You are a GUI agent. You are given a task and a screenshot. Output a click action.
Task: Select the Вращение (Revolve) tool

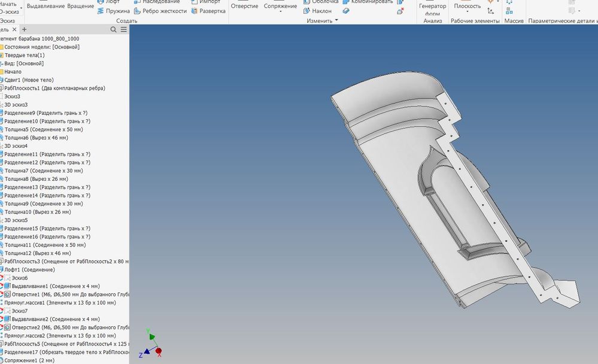click(81, 5)
